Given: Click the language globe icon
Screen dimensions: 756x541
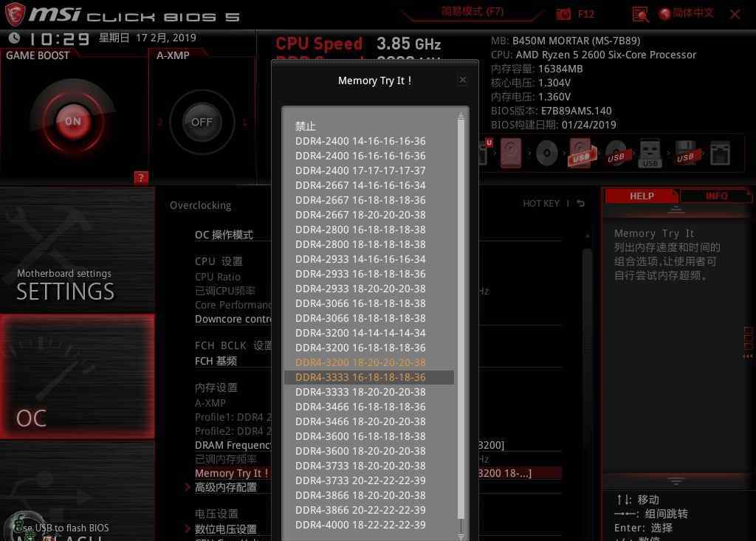Looking at the screenshot, I should point(665,13).
